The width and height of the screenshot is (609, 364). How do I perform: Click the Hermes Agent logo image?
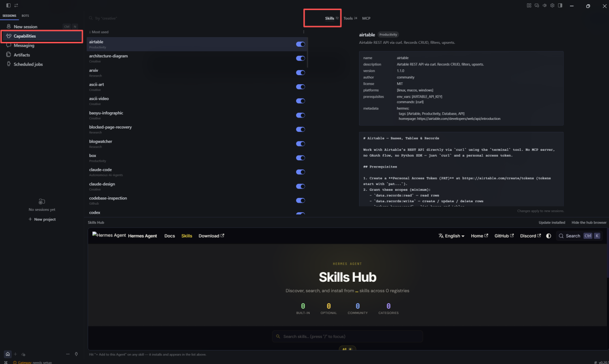tap(109, 235)
